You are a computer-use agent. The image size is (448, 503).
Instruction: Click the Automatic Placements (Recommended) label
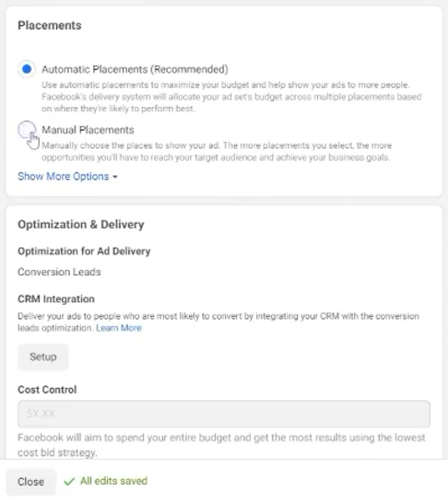click(x=135, y=69)
